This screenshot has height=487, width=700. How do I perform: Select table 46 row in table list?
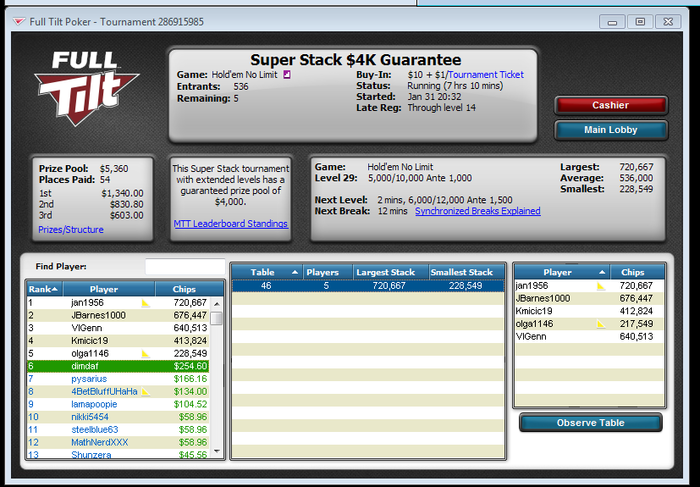(x=368, y=286)
